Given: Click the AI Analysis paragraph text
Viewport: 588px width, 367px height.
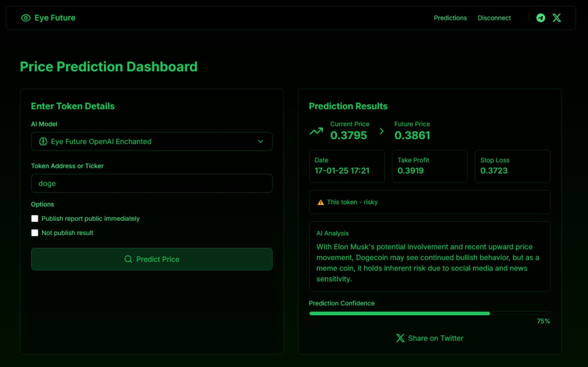Looking at the screenshot, I should click(428, 263).
